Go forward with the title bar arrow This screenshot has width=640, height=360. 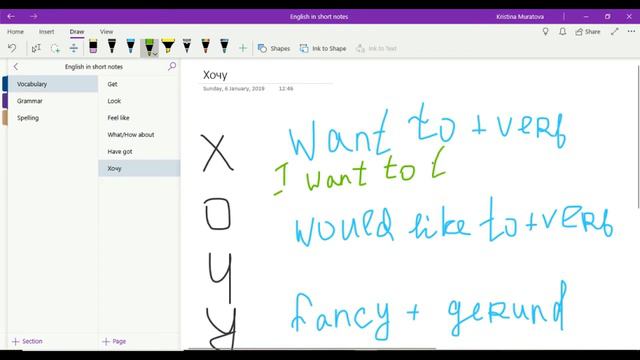[x=33, y=16]
